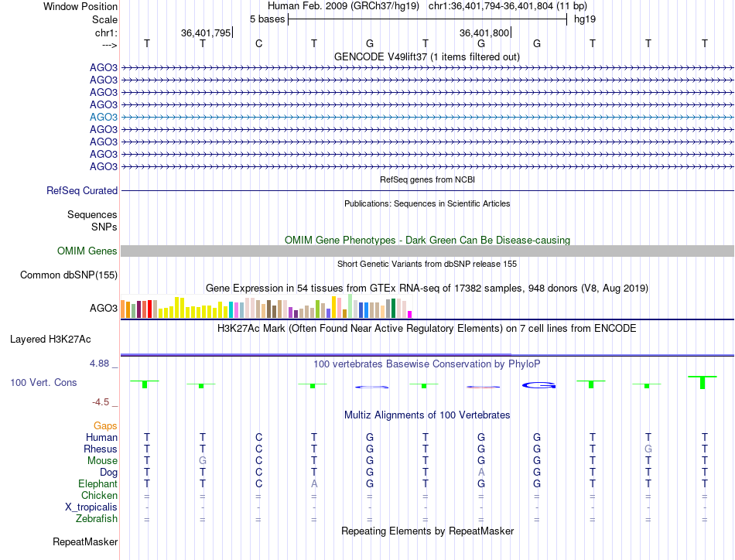The width and height of the screenshot is (735, 560).
Task: Click the -4.5 PhyloP lower scale value
Action: 101,402
